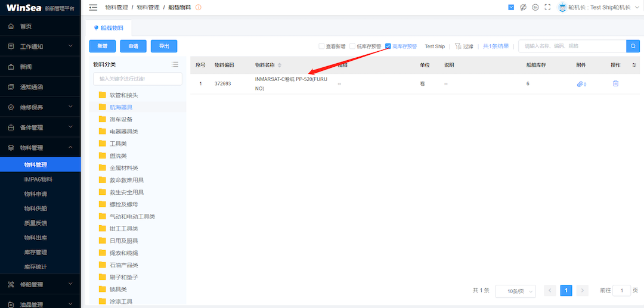Click the Test Ship label in toolbar
This screenshot has height=308, width=644.
435,46
